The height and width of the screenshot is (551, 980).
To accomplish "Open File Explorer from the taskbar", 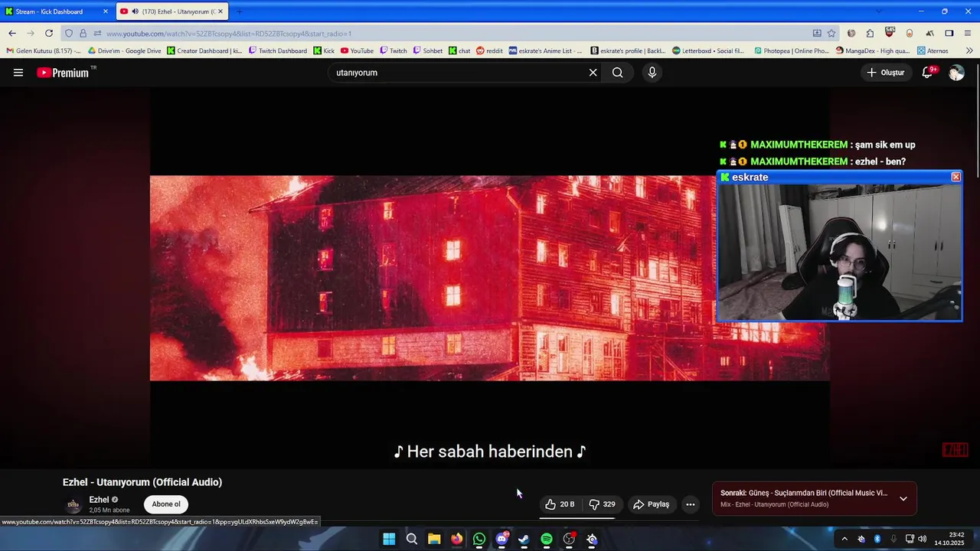I will coord(434,540).
